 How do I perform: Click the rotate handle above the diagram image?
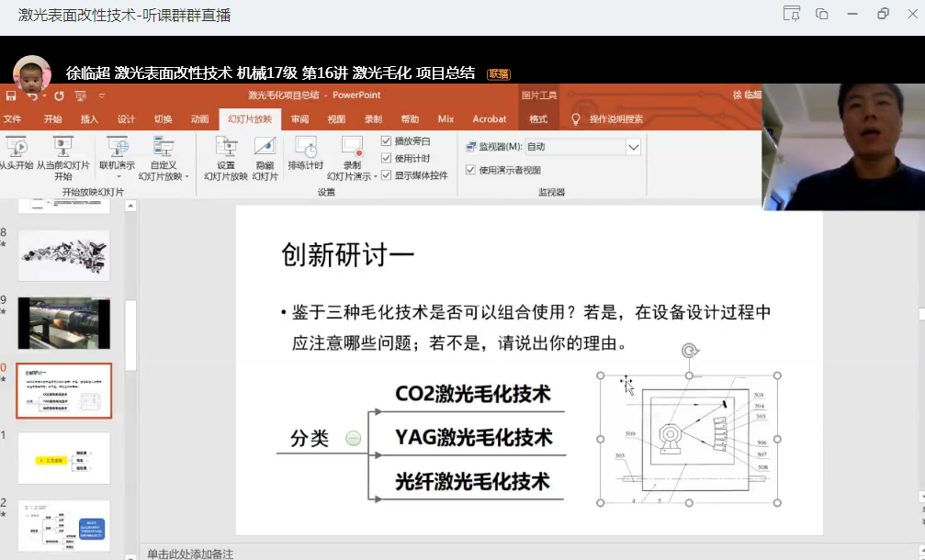[x=689, y=351]
